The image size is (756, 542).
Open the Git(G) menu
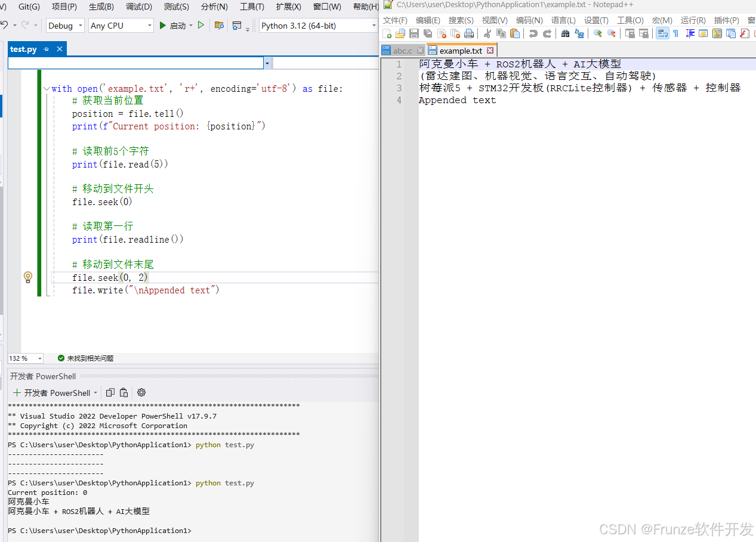coord(29,7)
